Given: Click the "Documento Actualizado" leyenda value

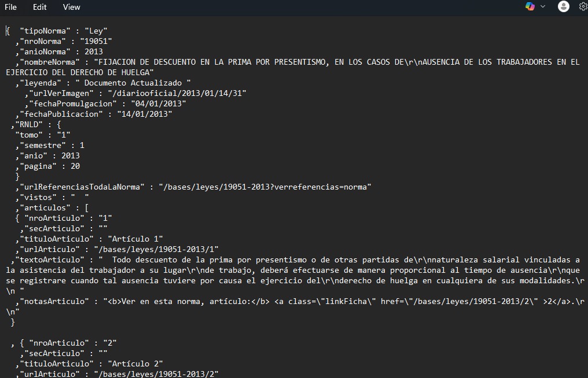Looking at the screenshot, I should (x=133, y=83).
